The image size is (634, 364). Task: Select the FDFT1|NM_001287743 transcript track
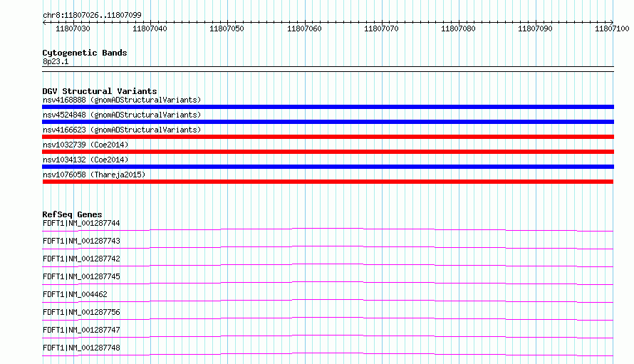(328, 247)
